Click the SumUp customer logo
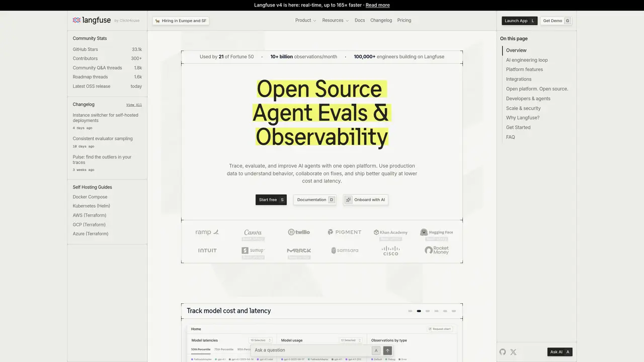644x362 pixels. (253, 250)
